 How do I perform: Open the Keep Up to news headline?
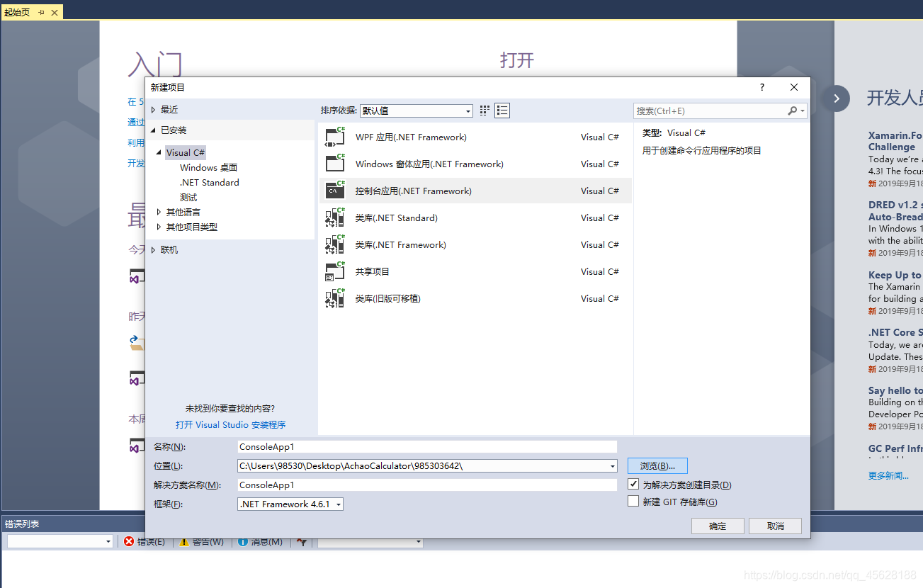point(895,275)
